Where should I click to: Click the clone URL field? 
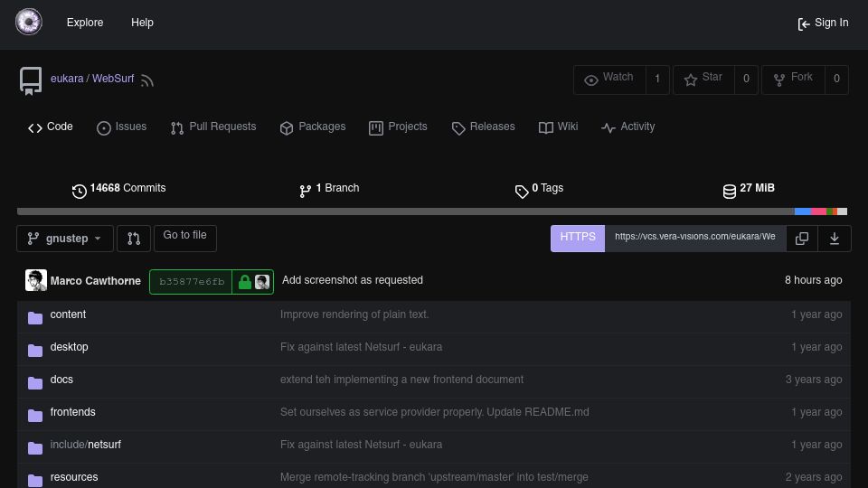pyautogui.click(x=695, y=239)
